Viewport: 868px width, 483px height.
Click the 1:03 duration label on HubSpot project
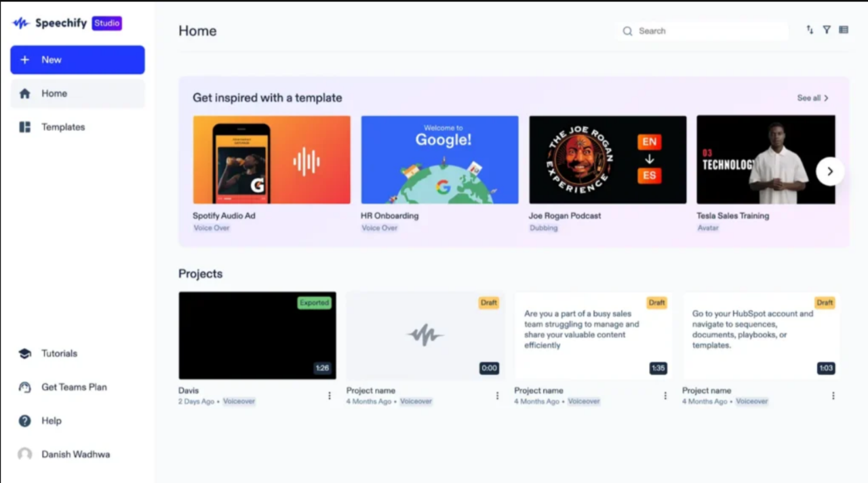click(826, 368)
